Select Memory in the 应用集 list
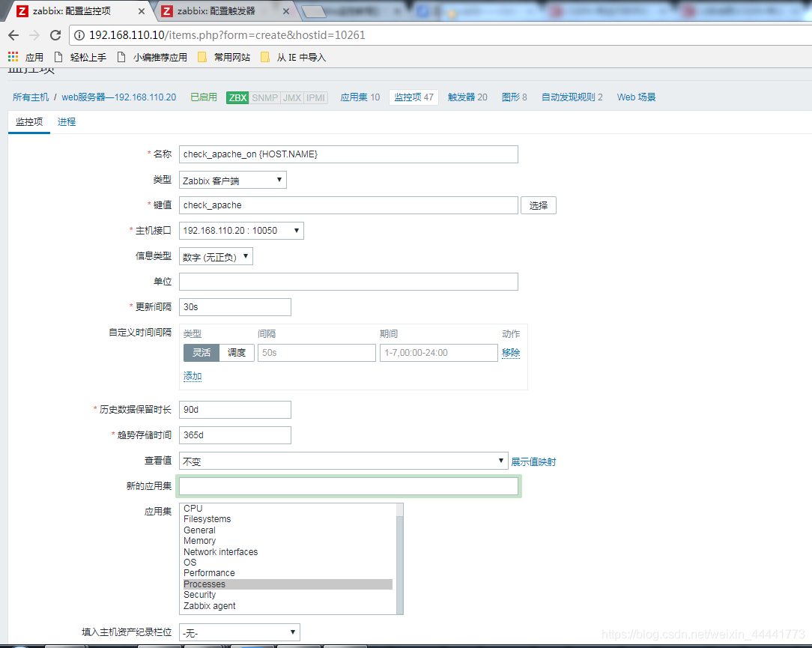This screenshot has height=648, width=812. tap(288, 541)
